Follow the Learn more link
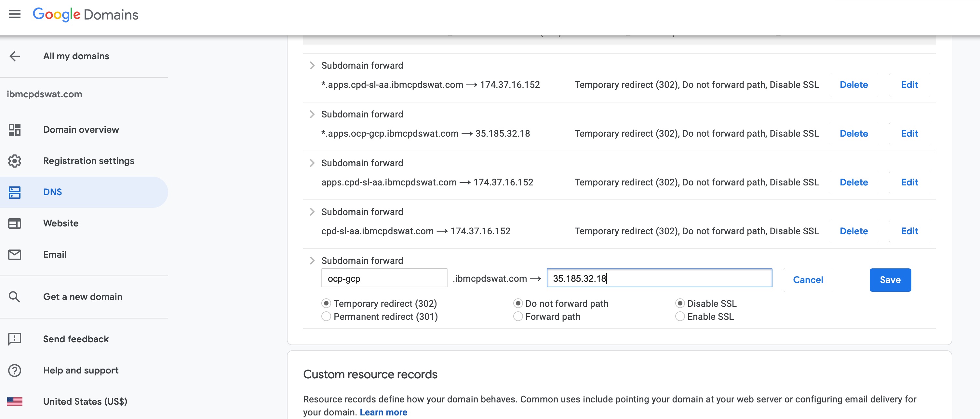 click(x=383, y=412)
